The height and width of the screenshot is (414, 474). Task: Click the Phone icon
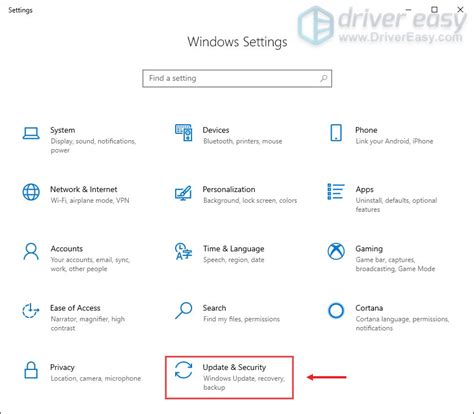click(x=336, y=133)
